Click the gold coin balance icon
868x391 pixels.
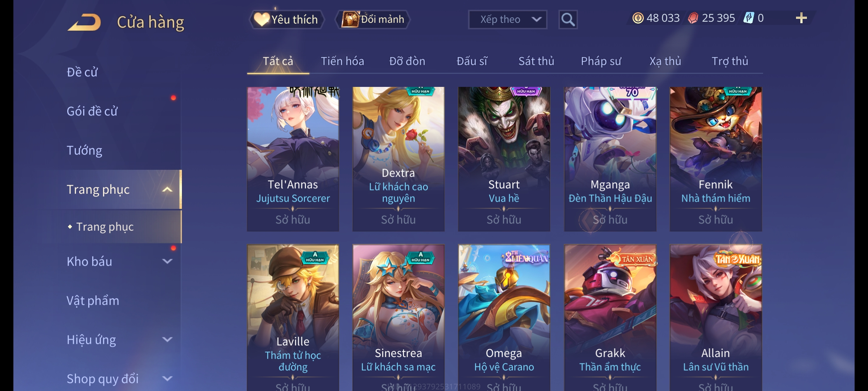coord(638,18)
